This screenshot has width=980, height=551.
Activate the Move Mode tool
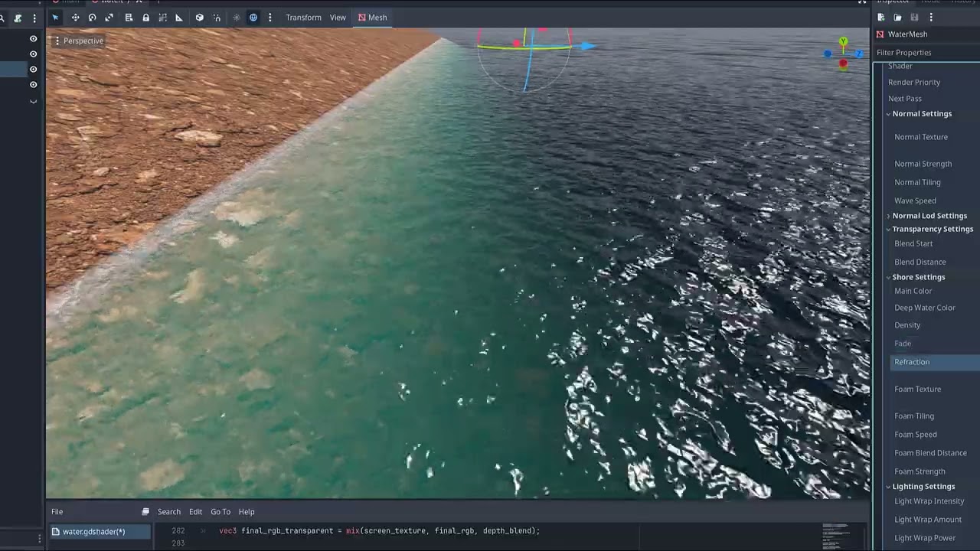click(x=75, y=17)
